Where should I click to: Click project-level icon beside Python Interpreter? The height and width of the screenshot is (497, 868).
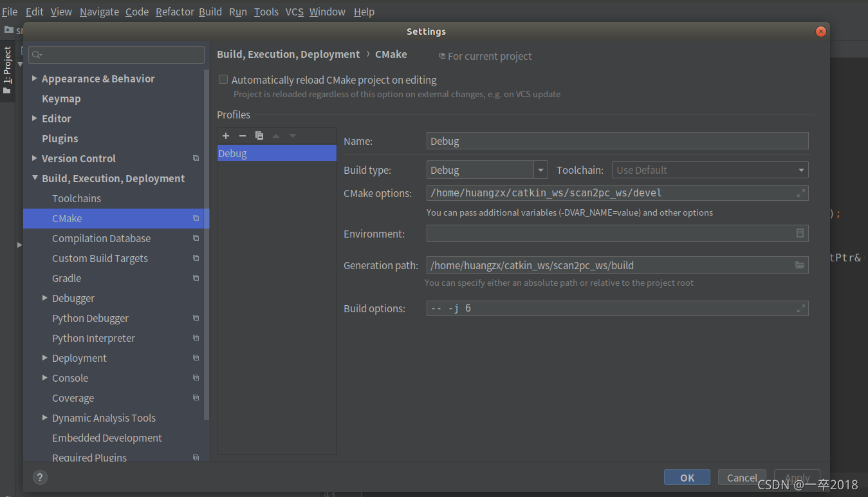point(196,338)
